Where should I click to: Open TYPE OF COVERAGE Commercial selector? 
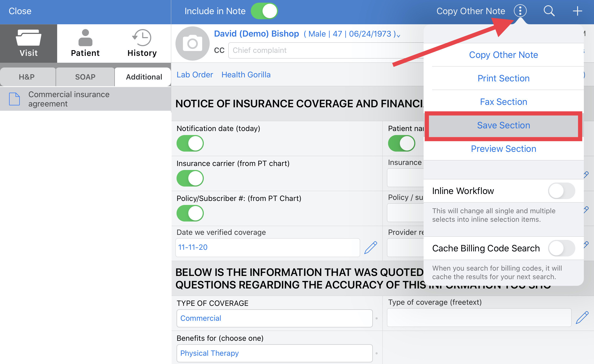click(275, 318)
